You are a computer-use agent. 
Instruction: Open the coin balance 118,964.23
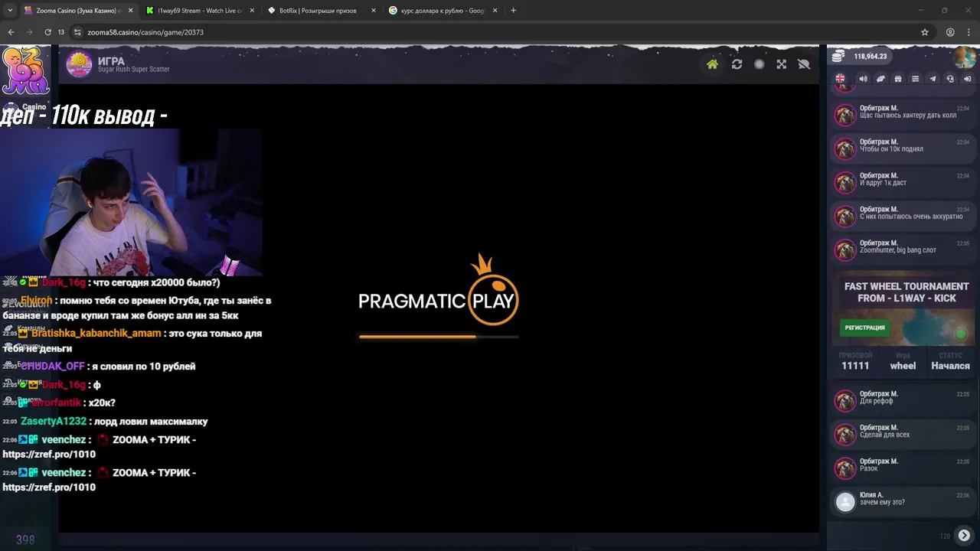click(x=860, y=56)
